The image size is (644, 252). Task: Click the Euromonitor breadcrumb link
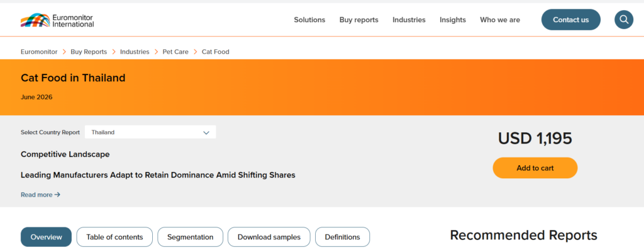point(39,52)
